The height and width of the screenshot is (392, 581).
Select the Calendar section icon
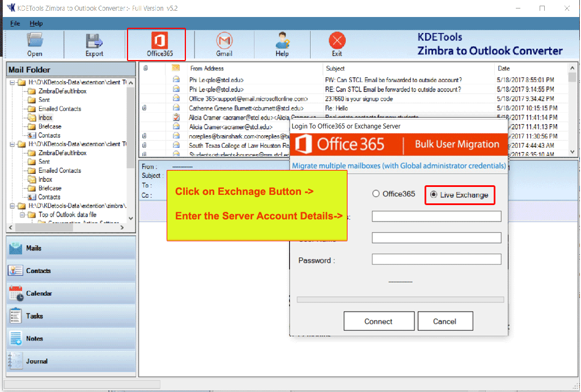coord(16,293)
